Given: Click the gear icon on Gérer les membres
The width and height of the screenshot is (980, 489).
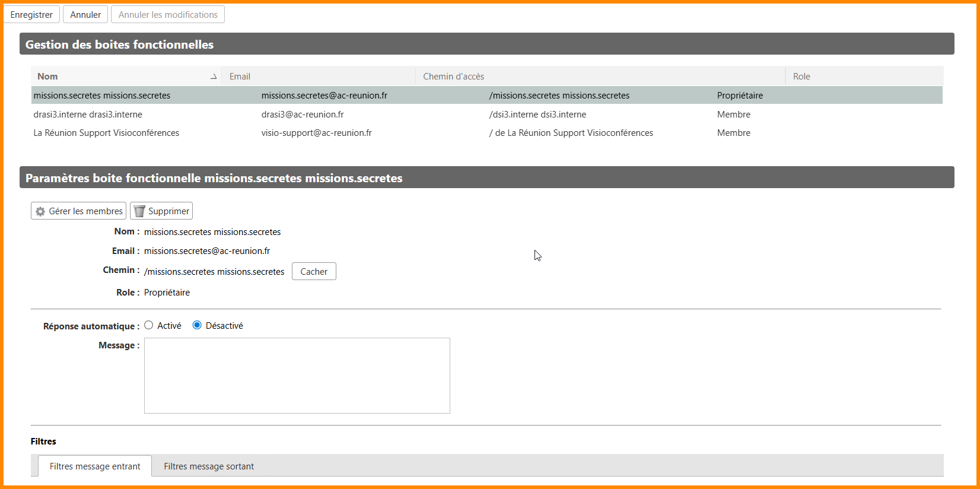Looking at the screenshot, I should 40,211.
